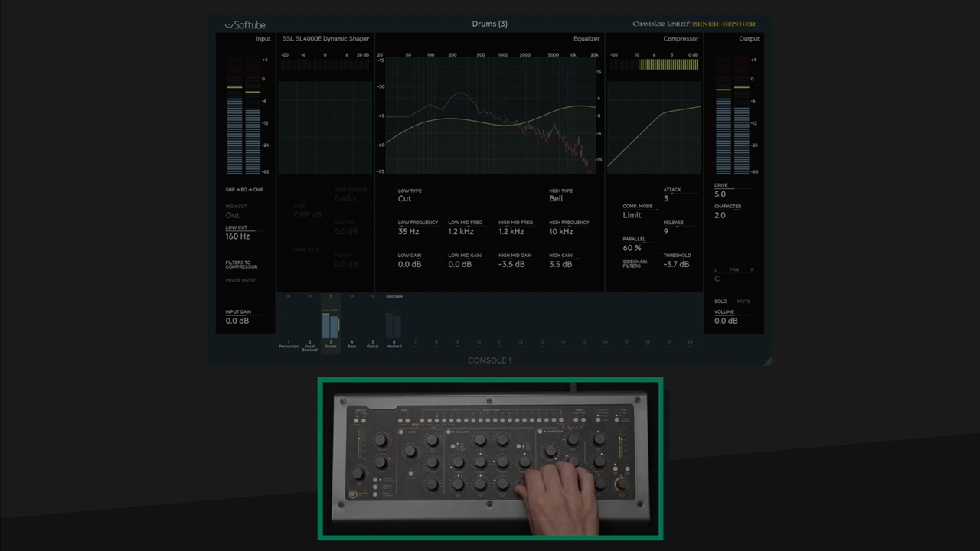Viewport: 980px width, 551px height.
Task: Open the Low Type Cut selector
Action: [404, 199]
